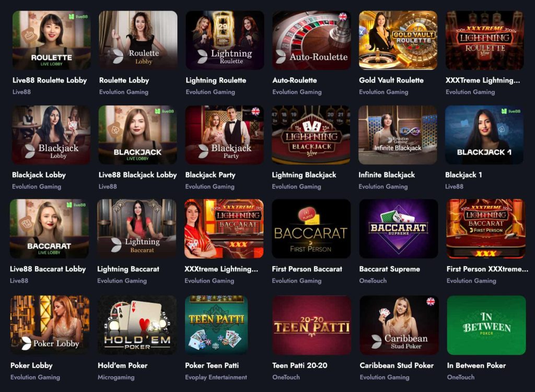Click the Microgaming provider label

[x=116, y=377]
